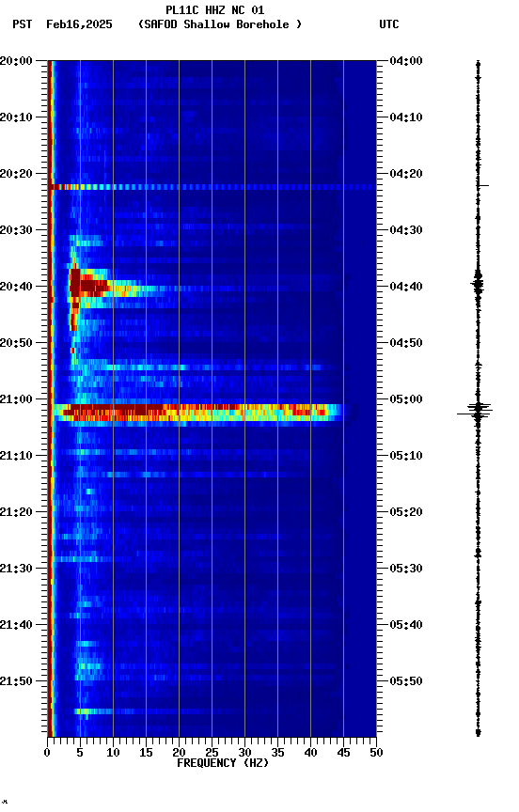519x812 pixels.
Task: Click the 21:20 PST time label
Action: [16, 512]
